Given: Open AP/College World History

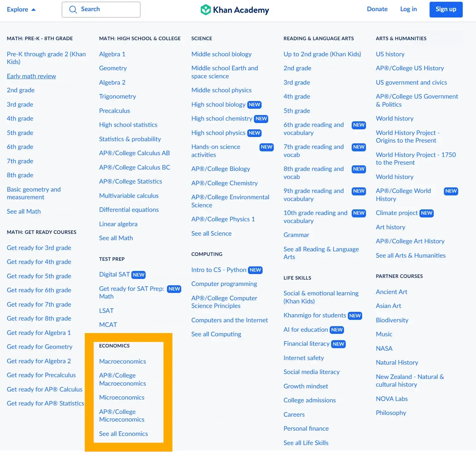Looking at the screenshot, I should (403, 195).
